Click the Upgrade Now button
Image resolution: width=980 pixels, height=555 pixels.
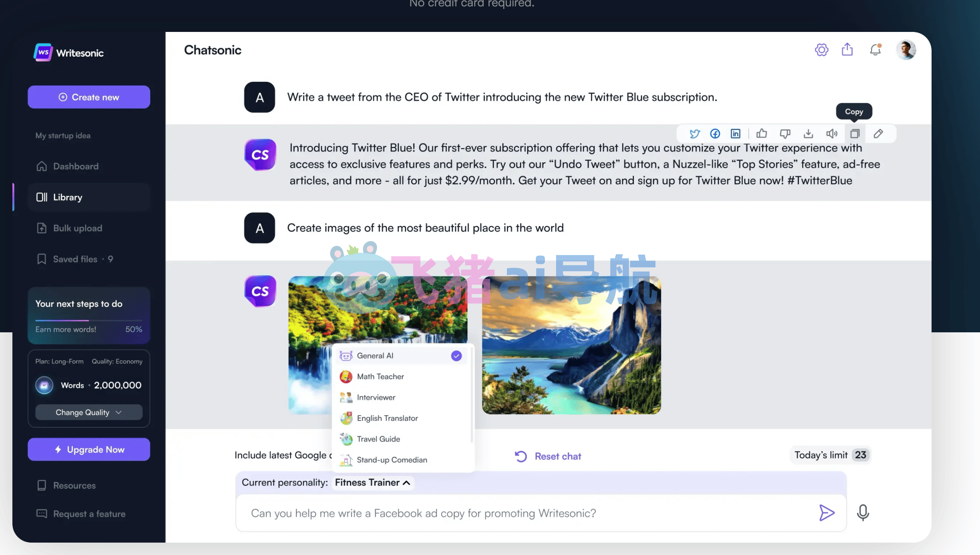pos(89,449)
